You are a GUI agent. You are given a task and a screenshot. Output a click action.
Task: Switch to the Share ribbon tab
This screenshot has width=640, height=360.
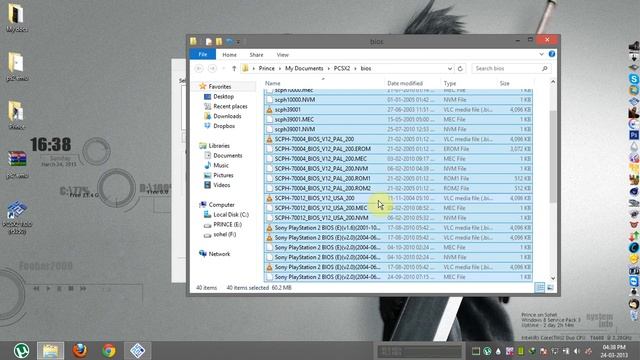tap(256, 55)
